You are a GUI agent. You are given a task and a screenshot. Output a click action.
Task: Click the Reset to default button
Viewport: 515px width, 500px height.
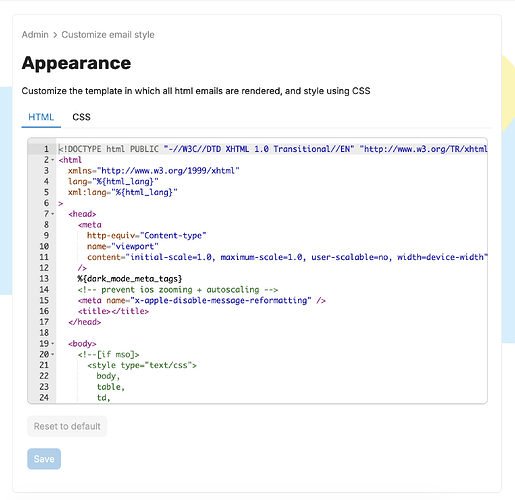(x=67, y=426)
